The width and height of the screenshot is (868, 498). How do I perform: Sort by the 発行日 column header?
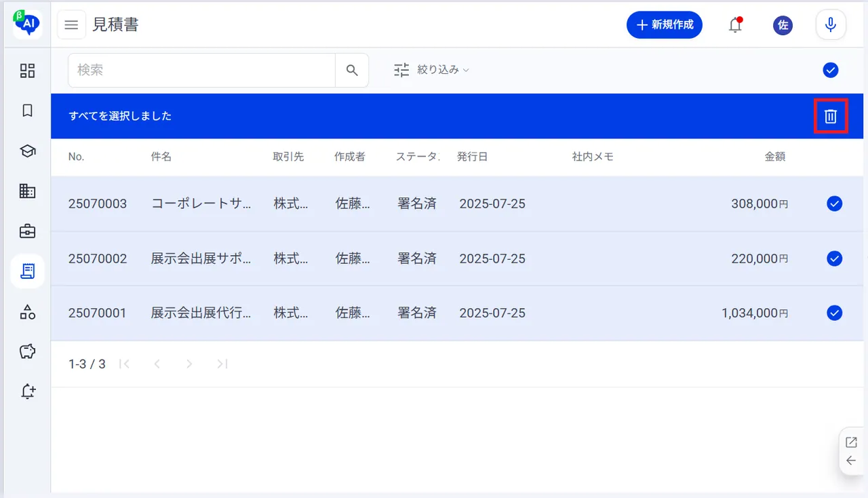(473, 157)
